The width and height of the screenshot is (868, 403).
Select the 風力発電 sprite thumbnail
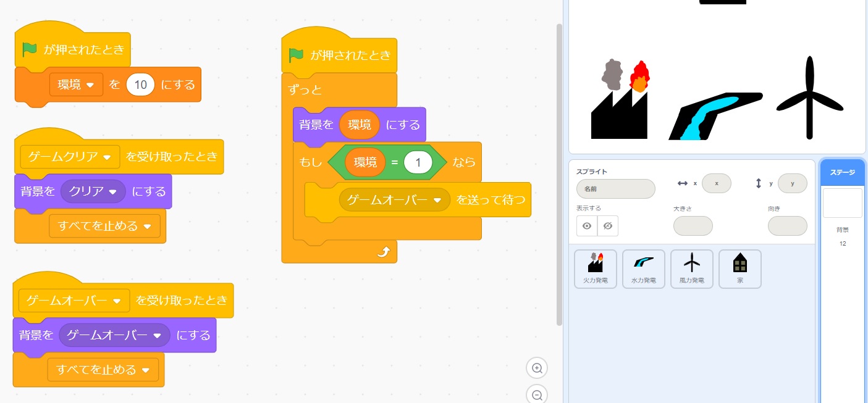(x=692, y=268)
